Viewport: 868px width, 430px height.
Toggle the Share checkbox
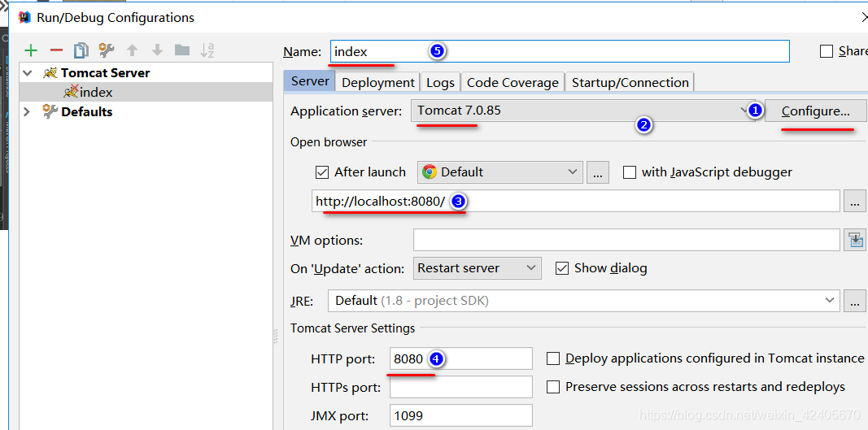pos(827,51)
